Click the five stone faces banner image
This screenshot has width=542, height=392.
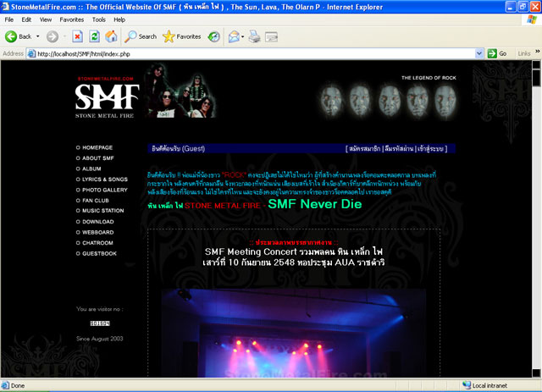(x=388, y=101)
